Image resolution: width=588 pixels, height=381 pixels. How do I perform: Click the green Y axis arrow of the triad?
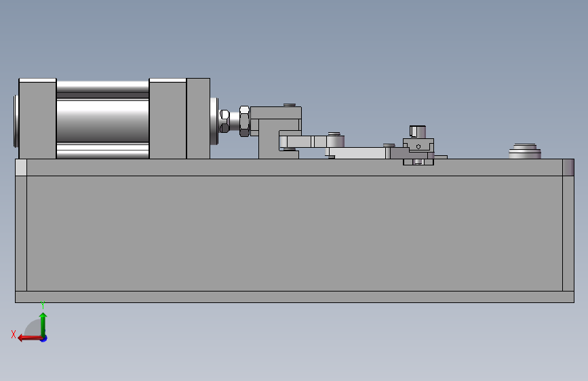tap(43, 324)
